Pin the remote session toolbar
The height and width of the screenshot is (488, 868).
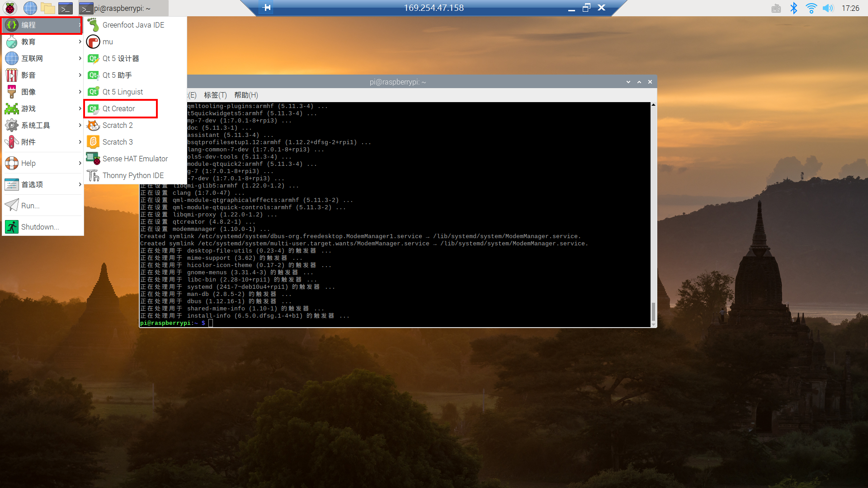pyautogui.click(x=267, y=8)
